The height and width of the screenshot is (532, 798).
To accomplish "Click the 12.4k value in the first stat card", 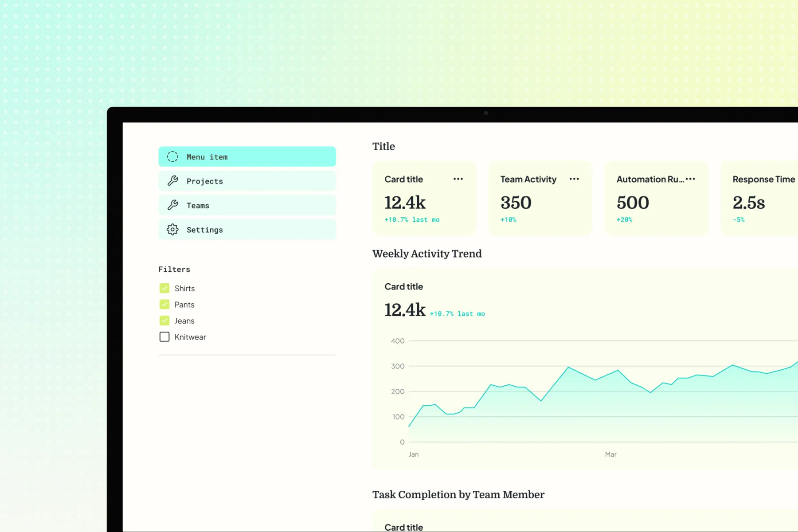I will [405, 203].
